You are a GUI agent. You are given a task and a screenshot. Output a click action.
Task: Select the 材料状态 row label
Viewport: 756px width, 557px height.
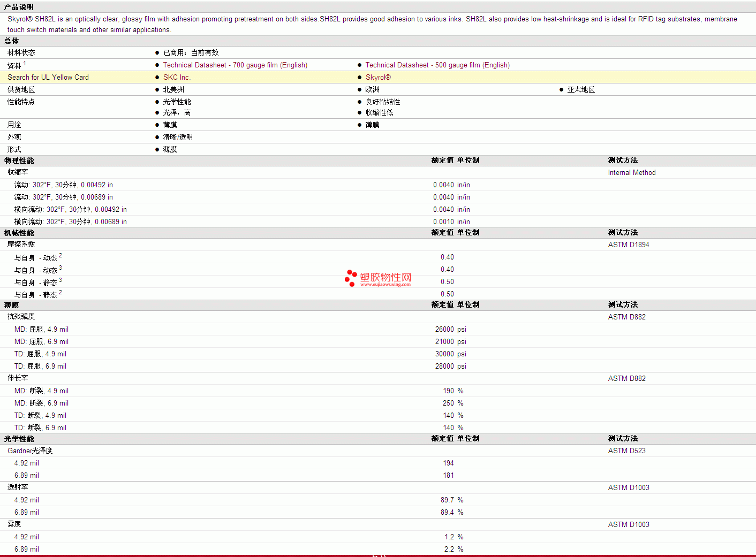tap(21, 52)
